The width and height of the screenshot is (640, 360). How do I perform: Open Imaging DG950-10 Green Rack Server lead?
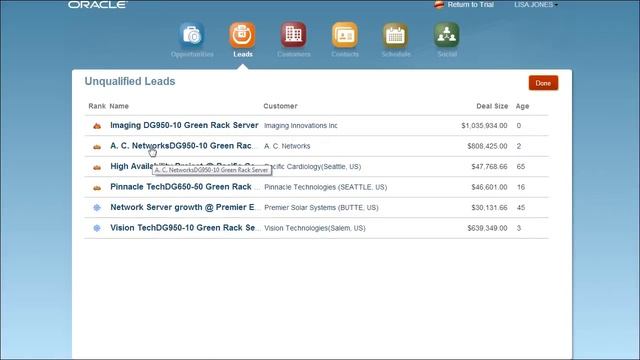[184, 125]
